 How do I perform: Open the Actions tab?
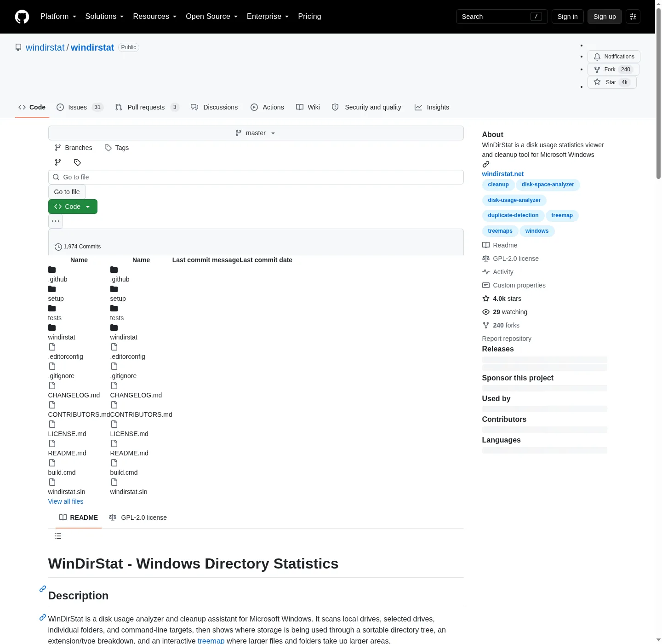[268, 107]
